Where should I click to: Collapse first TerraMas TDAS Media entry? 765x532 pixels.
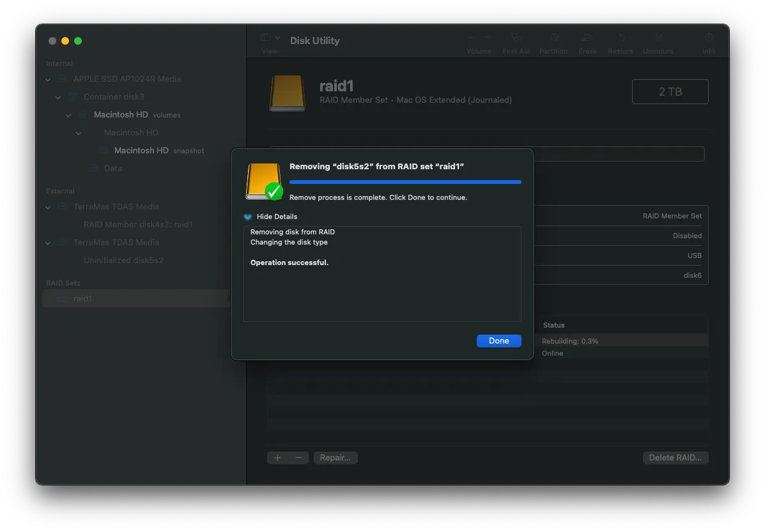(48, 207)
